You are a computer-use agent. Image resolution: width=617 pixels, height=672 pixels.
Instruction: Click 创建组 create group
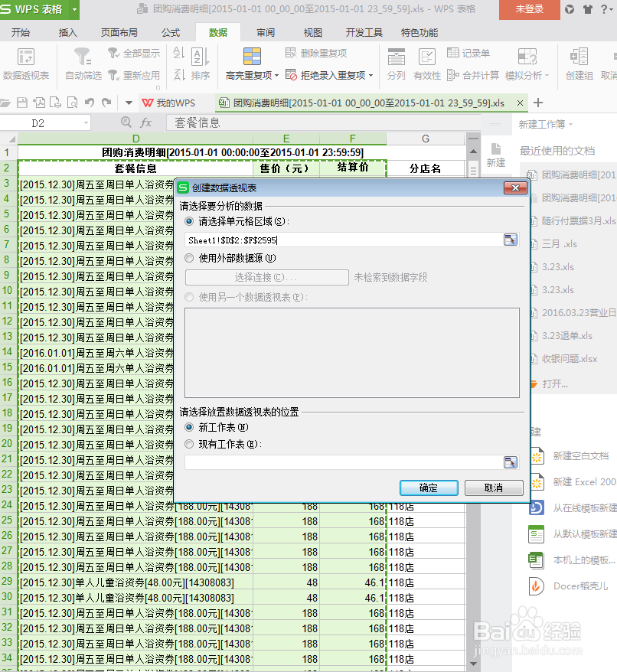[579, 64]
